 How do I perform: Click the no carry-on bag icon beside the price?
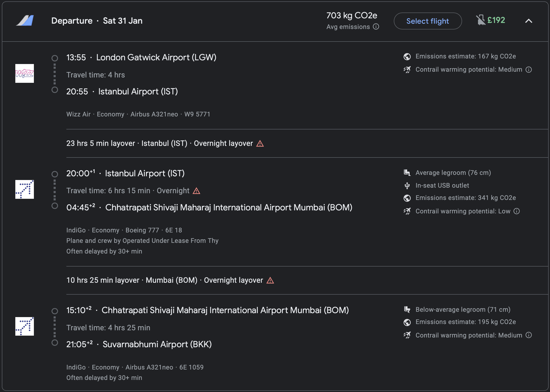pos(480,20)
